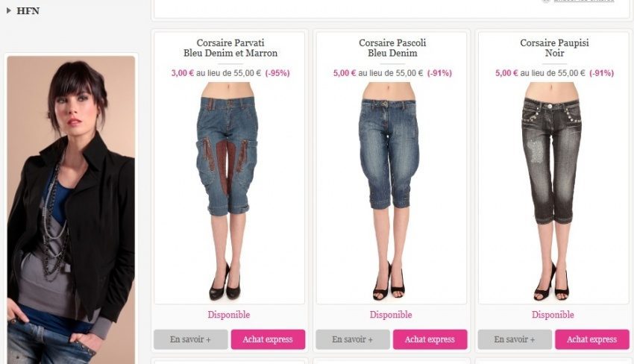Screen dimensions: 634x364
Task: View the Corsaire Pascoli product photo
Action: click(x=392, y=192)
